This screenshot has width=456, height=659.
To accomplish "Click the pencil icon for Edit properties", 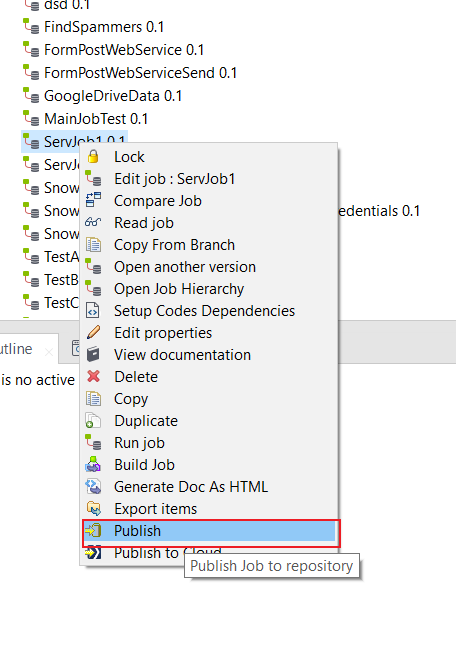I will click(93, 332).
